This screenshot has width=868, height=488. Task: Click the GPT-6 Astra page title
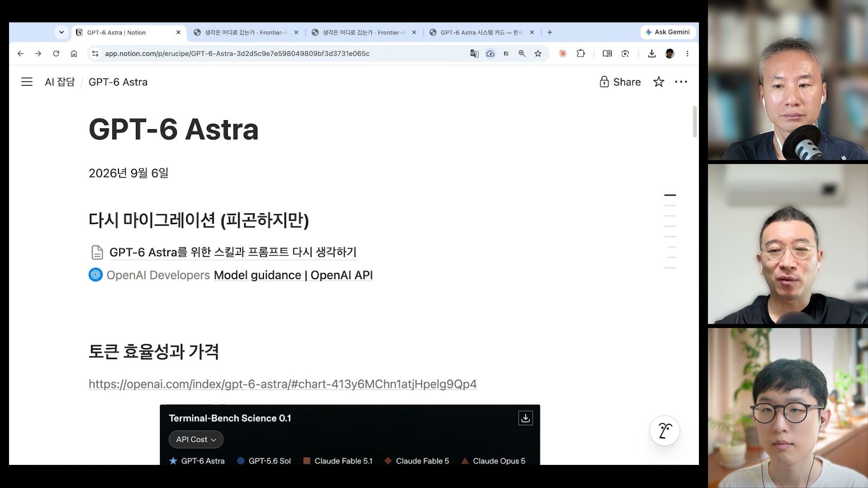pos(174,130)
